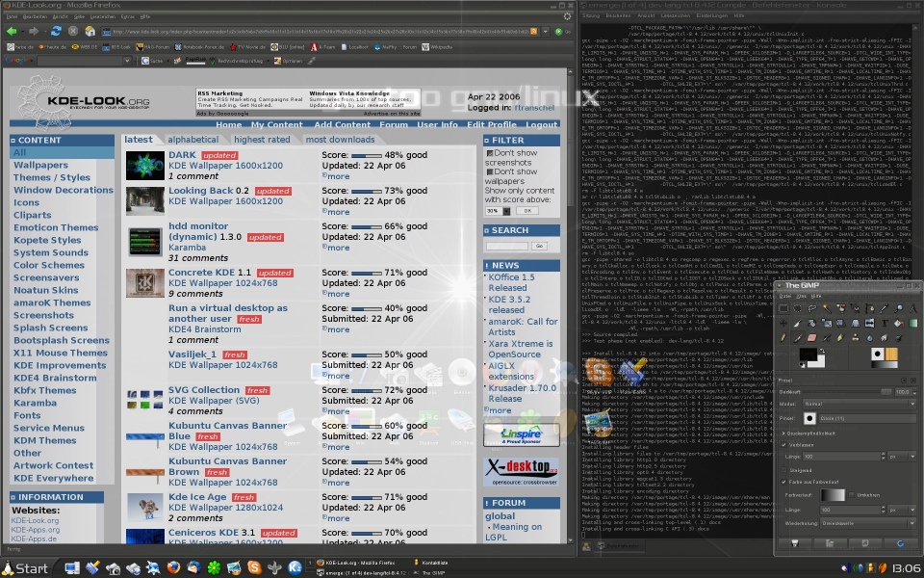Screen dimensions: 924x578
Task: Click Firefox's green Back arrow
Action: pyautogui.click(x=12, y=31)
